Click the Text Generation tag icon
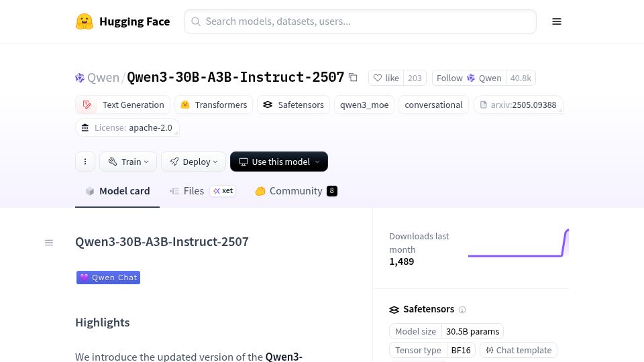 click(87, 105)
